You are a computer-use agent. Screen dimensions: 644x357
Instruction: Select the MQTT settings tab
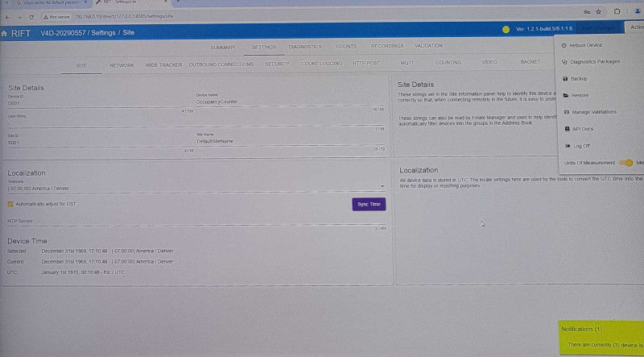(x=407, y=63)
